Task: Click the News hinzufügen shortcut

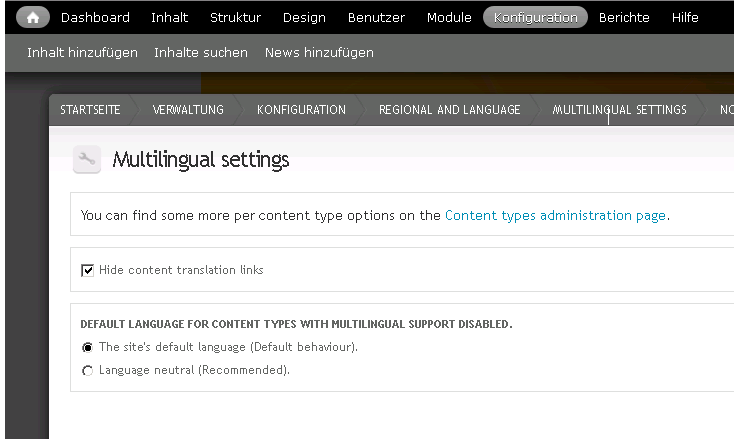Action: 319,52
